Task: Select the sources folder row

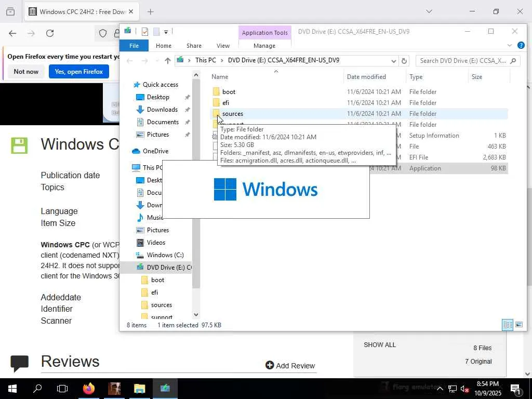Action: coord(360,114)
